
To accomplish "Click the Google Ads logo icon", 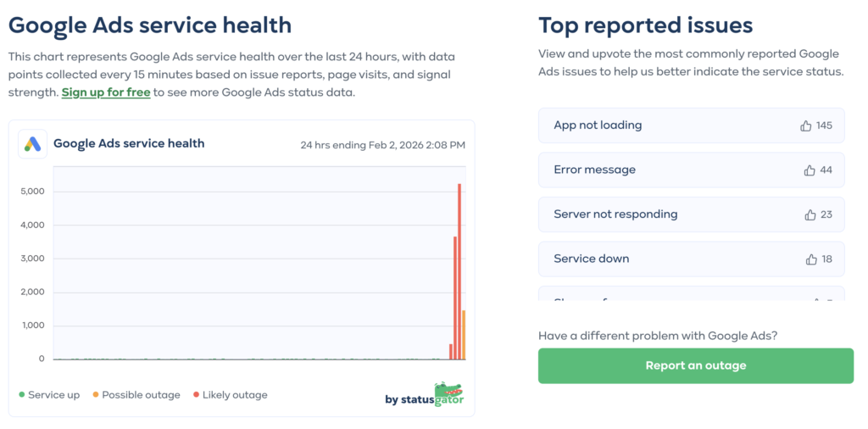I will tap(33, 144).
